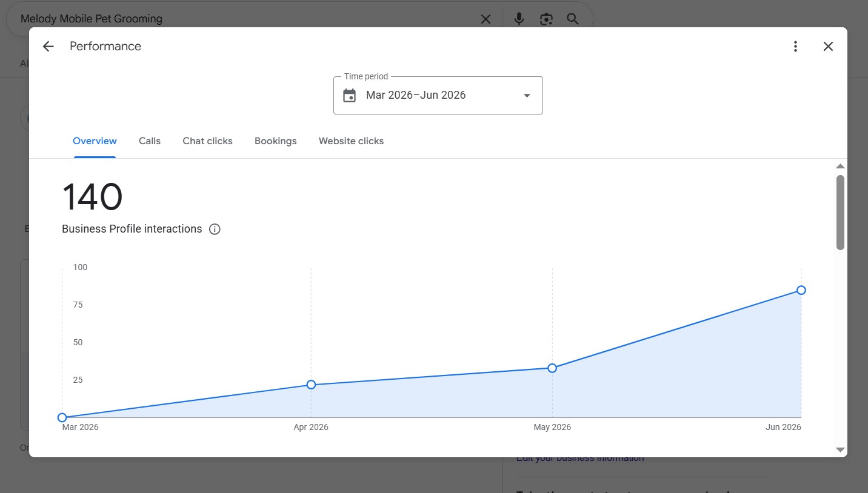The image size is (868, 493).
Task: Switch to the Calls tab
Action: [x=150, y=141]
